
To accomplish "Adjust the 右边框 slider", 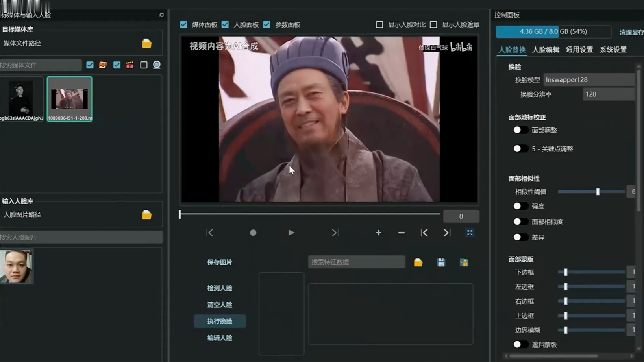I will 591,301.
